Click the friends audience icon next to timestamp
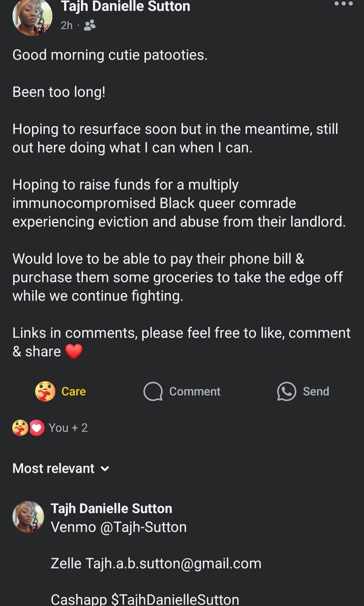The height and width of the screenshot is (606, 364). 88,25
